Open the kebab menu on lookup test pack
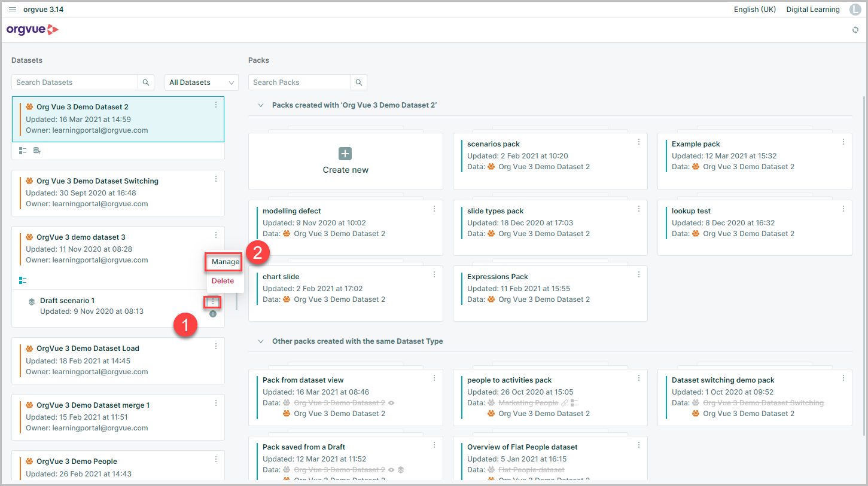This screenshot has width=868, height=486. [x=843, y=209]
